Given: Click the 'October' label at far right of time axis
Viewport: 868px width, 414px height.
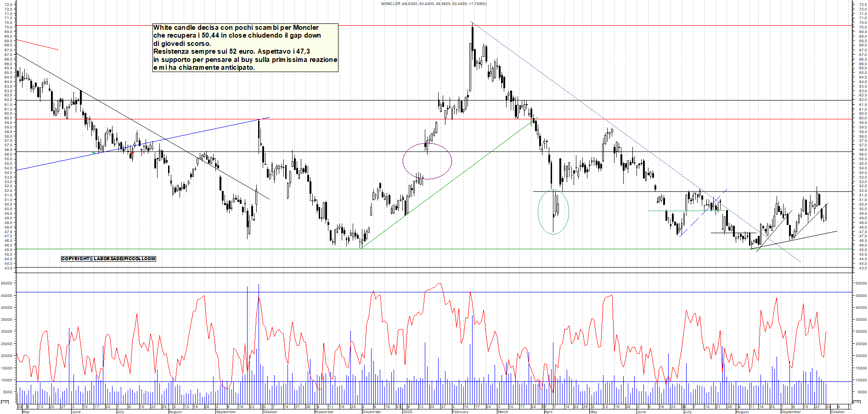Looking at the screenshot, I should (838, 412).
